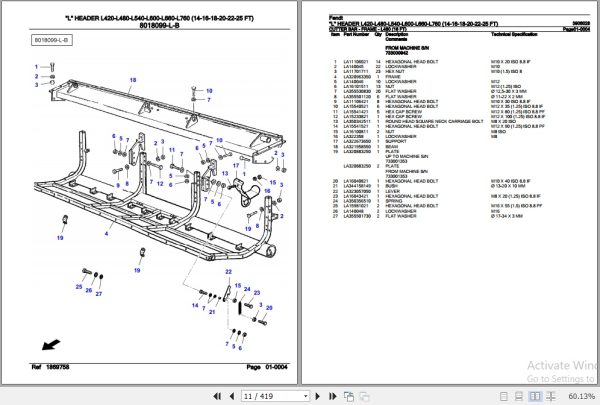Switch to continuous scrolling page view
This screenshot has width=600, height=405.
[x=519, y=396]
